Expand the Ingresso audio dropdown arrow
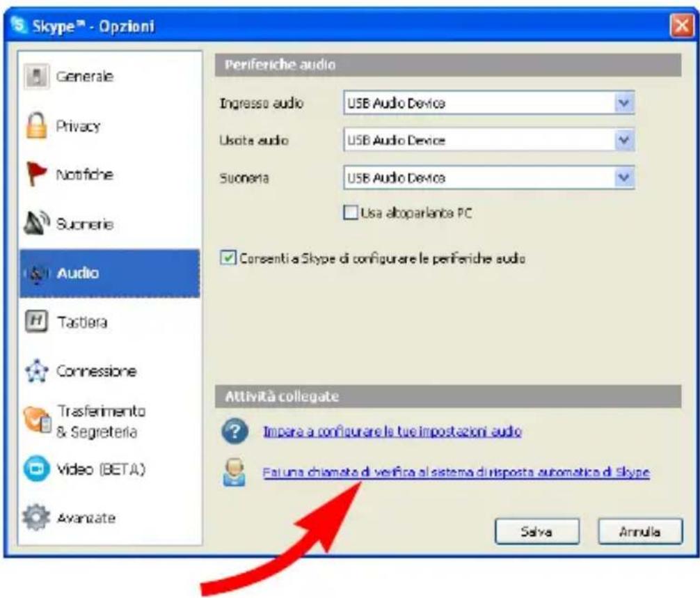The height and width of the screenshot is (598, 700). 623,103
